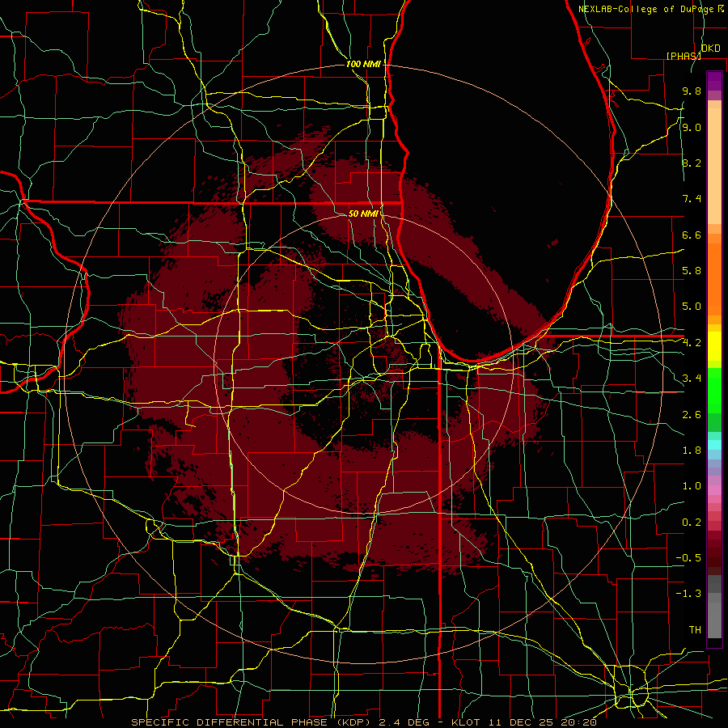Pick the bright green segment of the color bar
This screenshot has height=728, width=728.
(x=714, y=390)
